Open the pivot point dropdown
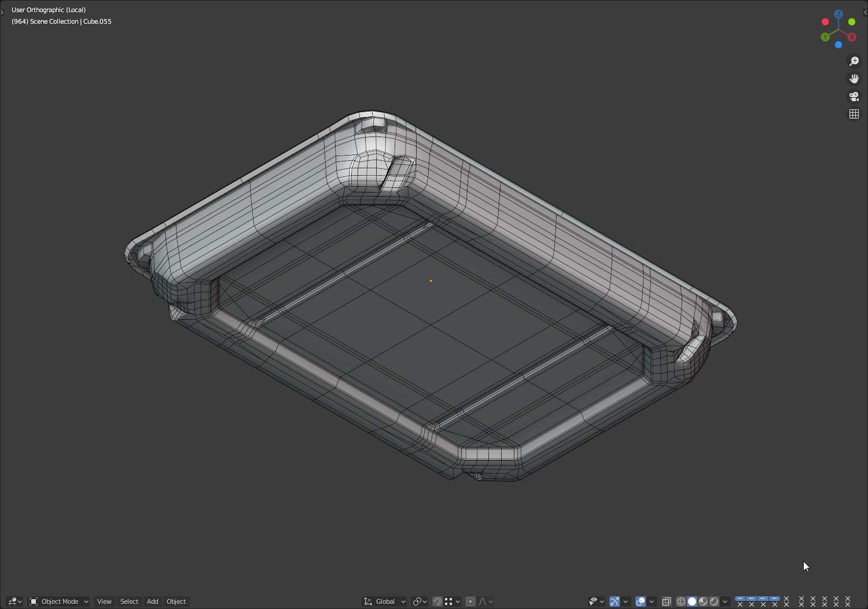The width and height of the screenshot is (868, 609). [420, 601]
